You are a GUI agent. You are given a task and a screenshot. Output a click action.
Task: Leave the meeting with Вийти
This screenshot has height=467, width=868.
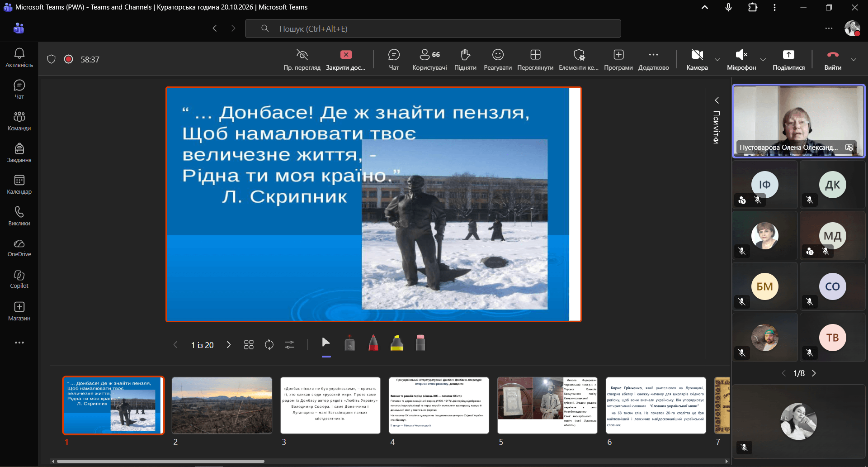[x=833, y=60]
